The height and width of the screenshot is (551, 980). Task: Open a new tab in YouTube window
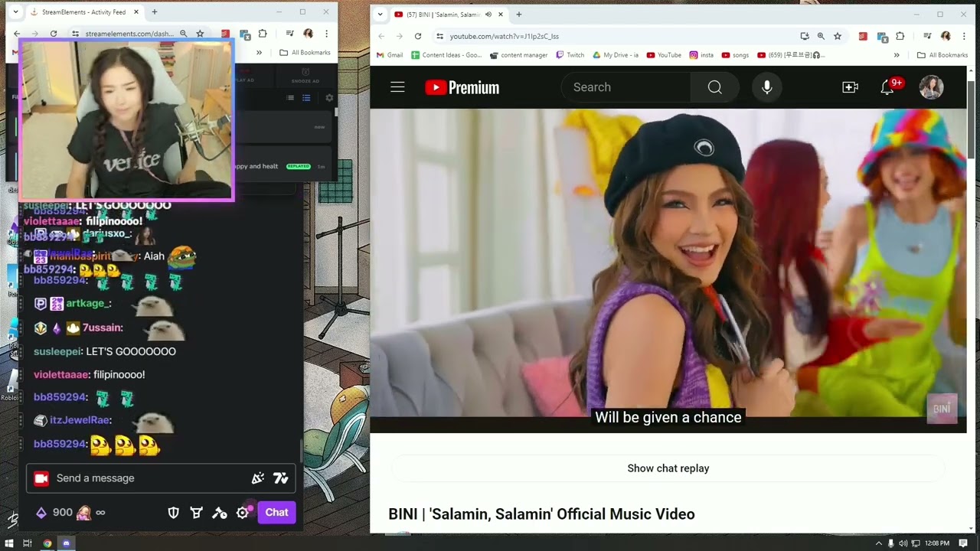519,14
